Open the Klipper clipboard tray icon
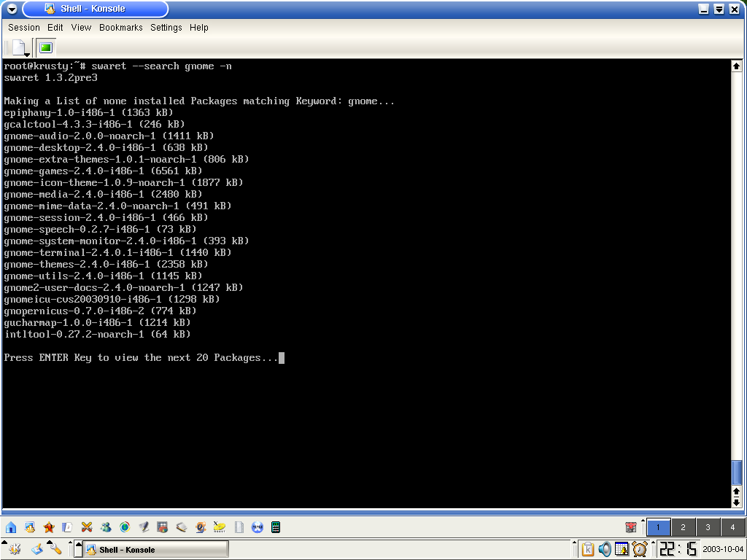The width and height of the screenshot is (747, 560). click(x=588, y=550)
